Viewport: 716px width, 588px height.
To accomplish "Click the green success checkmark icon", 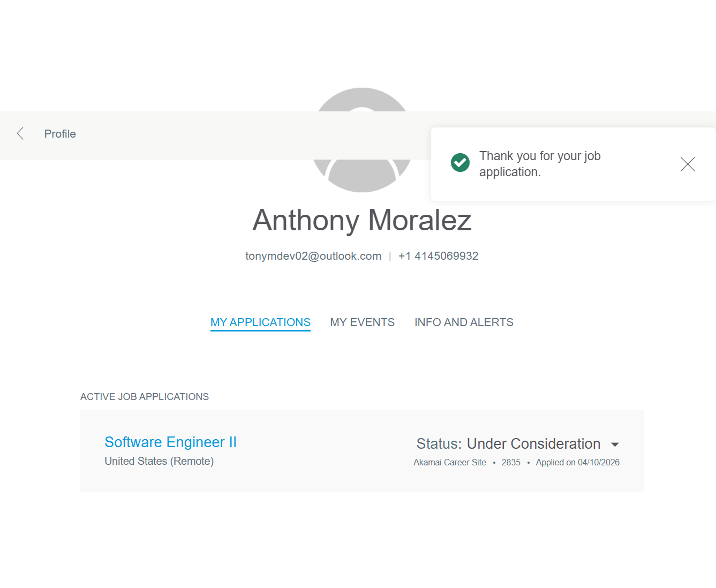I will click(460, 162).
